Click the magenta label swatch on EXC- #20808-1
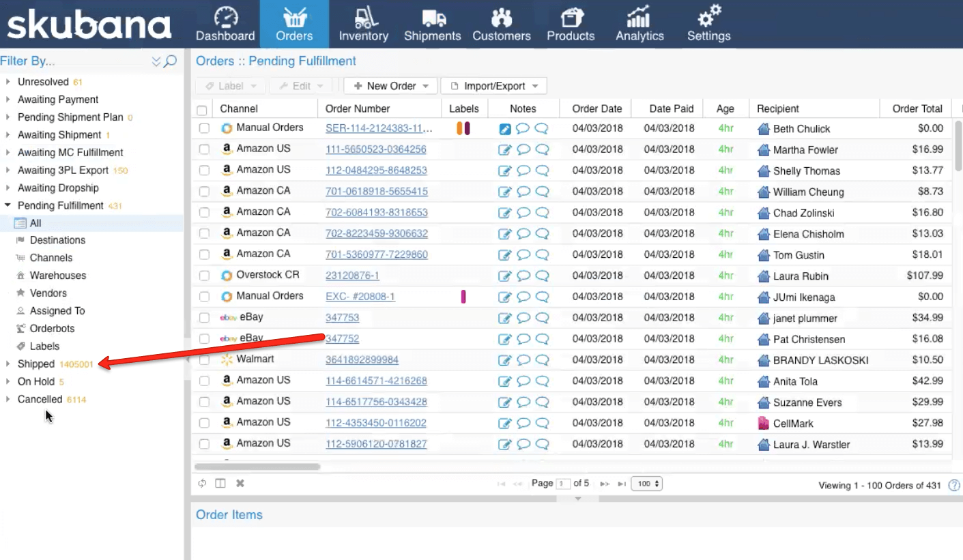Viewport: 963px width, 560px height. coord(463,297)
